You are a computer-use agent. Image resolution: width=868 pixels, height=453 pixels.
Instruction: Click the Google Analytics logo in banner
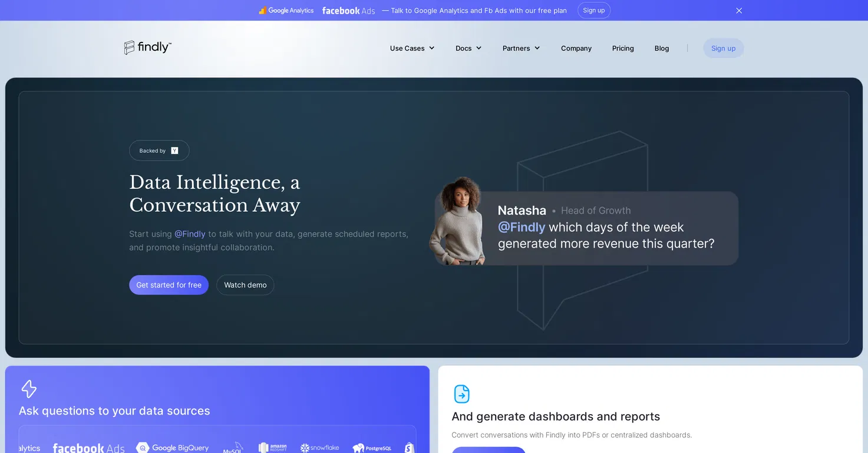coord(286,11)
